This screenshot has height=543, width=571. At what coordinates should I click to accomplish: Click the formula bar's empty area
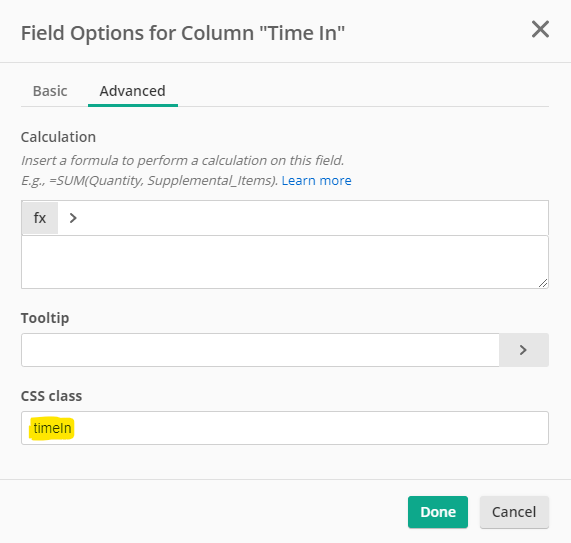[x=313, y=218]
